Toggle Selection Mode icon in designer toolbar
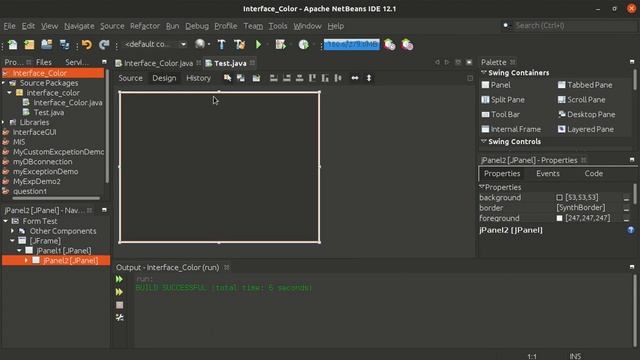 click(x=227, y=78)
